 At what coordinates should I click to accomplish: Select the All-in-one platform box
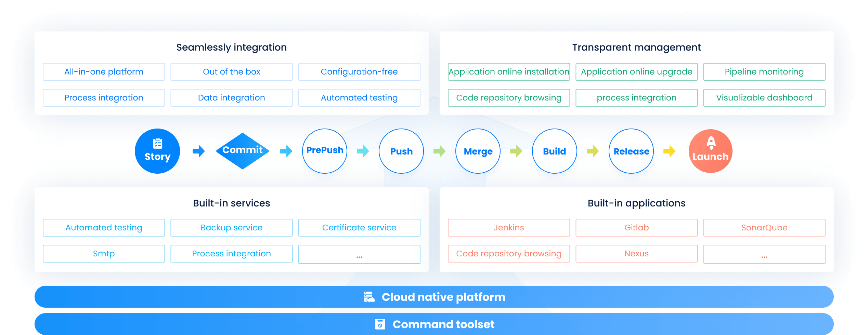104,72
